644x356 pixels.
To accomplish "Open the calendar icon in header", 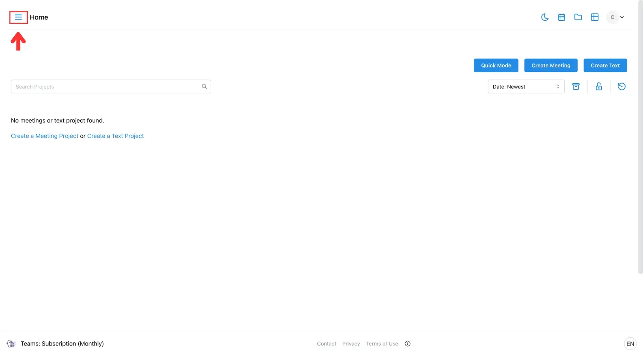I will point(561,17).
